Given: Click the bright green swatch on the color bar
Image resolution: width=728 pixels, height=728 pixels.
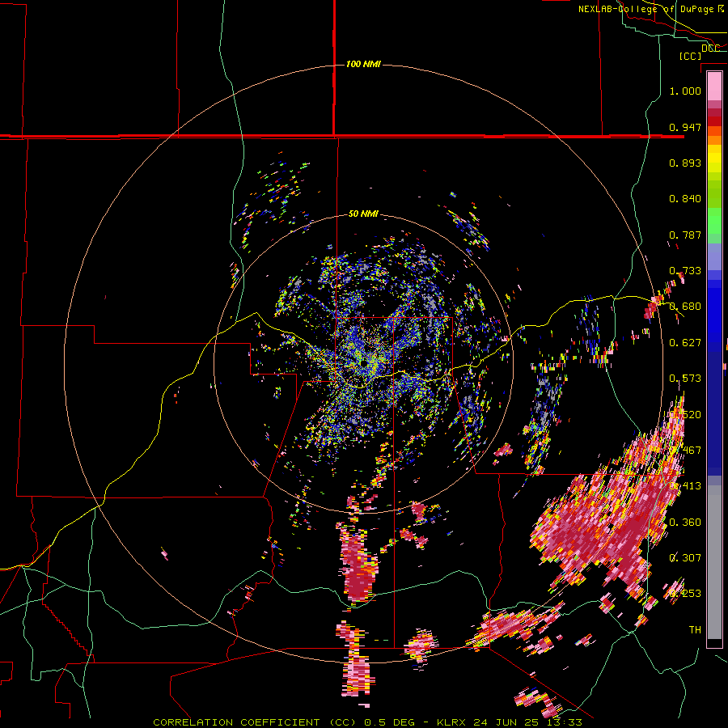Looking at the screenshot, I should pyautogui.click(x=714, y=221).
